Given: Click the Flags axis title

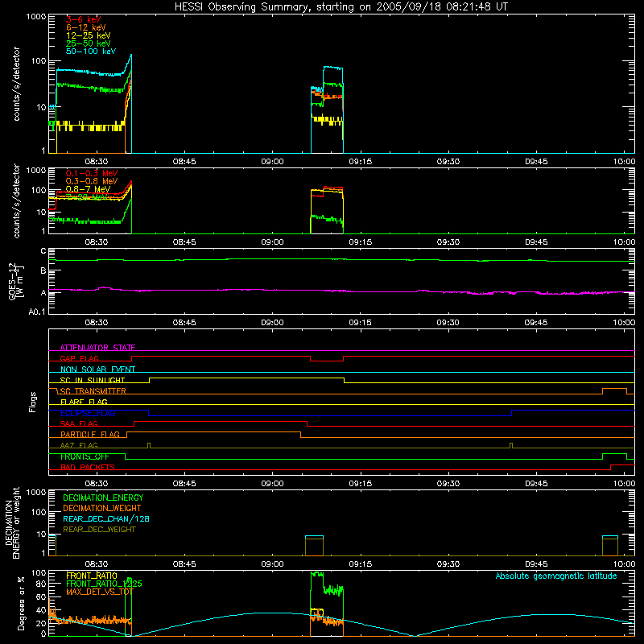Looking at the screenshot, I should click(x=33, y=402).
